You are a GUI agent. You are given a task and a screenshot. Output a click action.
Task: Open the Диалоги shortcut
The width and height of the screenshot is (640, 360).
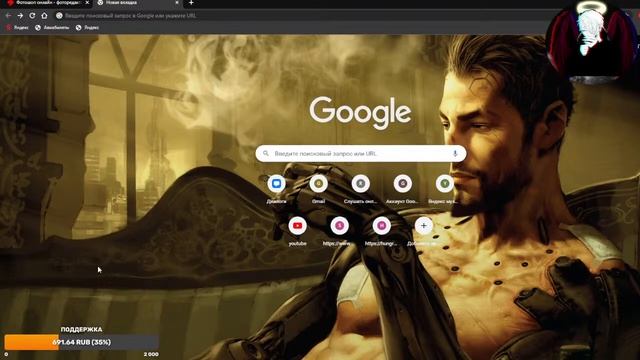click(x=276, y=189)
